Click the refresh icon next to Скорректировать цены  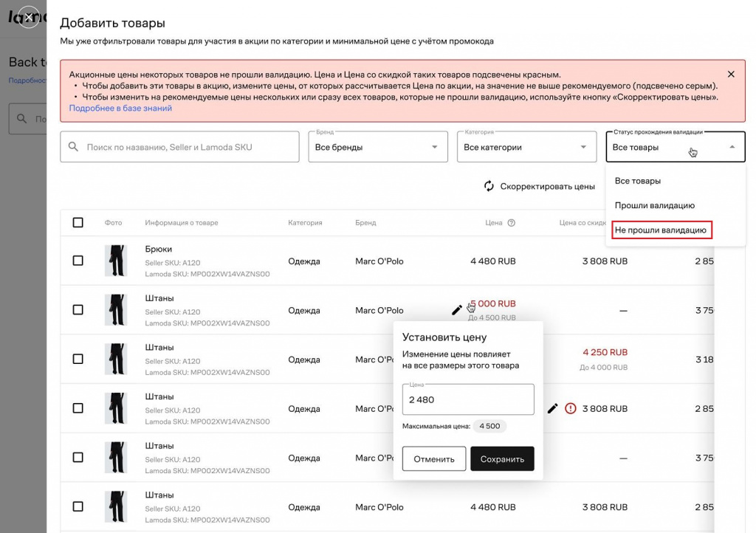coord(489,186)
